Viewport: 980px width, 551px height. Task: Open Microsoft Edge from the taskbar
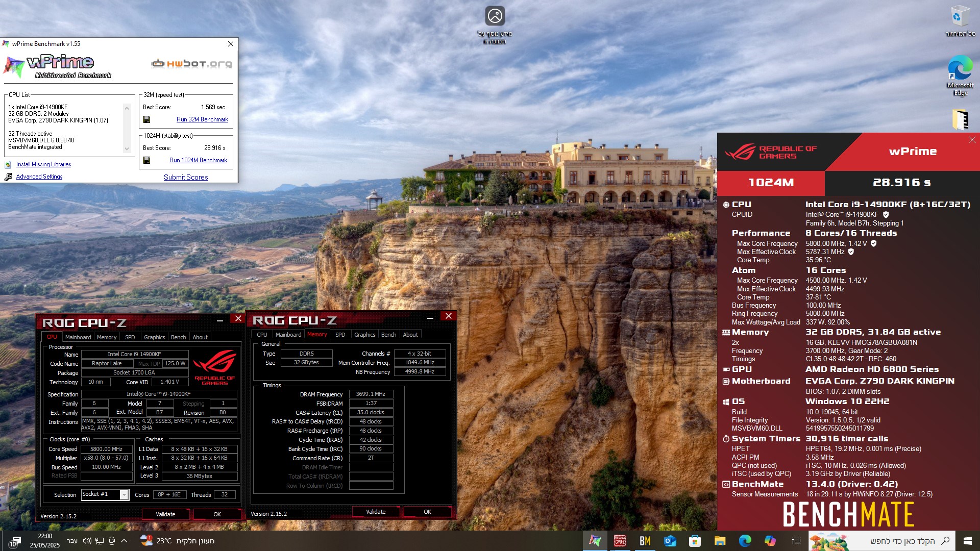[x=745, y=541]
